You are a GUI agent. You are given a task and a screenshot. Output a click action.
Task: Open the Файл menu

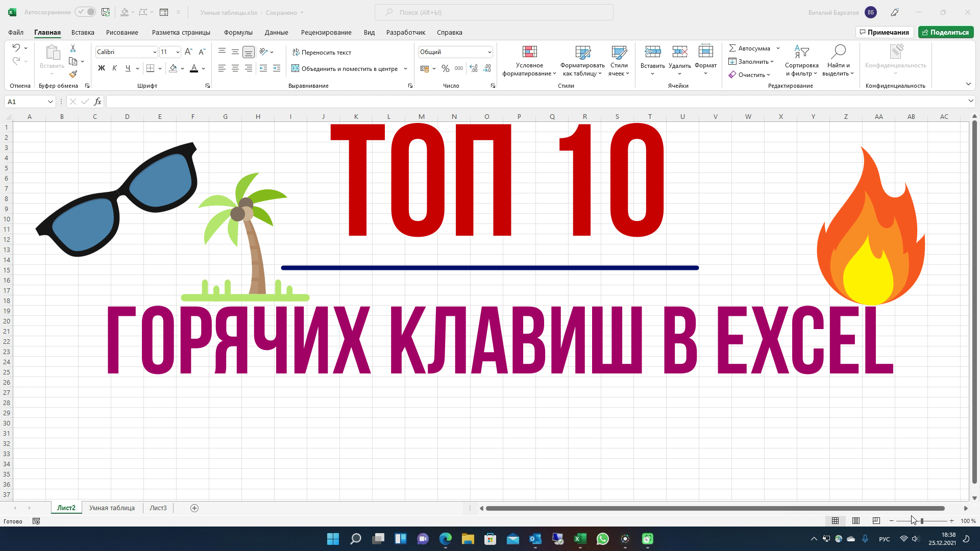click(x=16, y=32)
